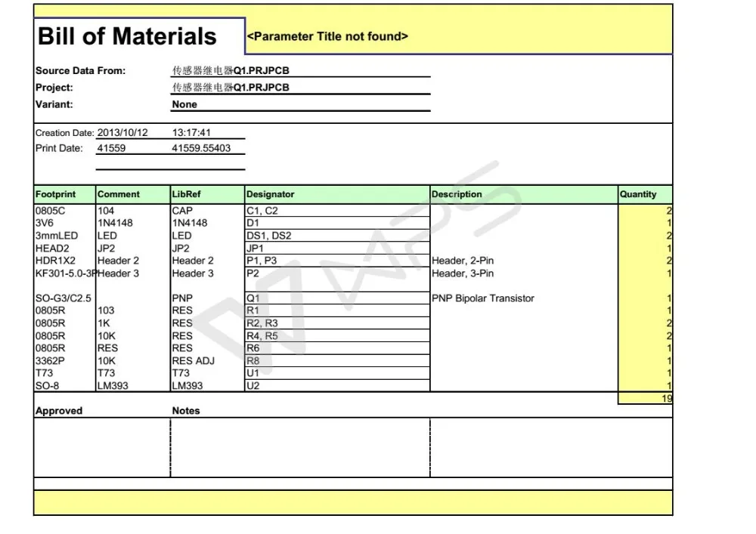
Task: Select the 'PNP Bipolar Transistor' description
Action: point(483,298)
